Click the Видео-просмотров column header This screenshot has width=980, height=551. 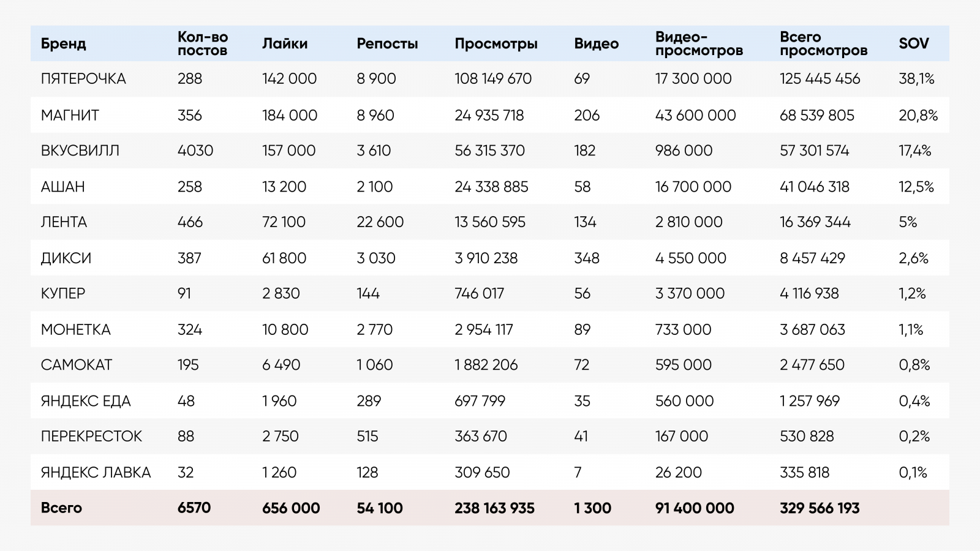[699, 44]
